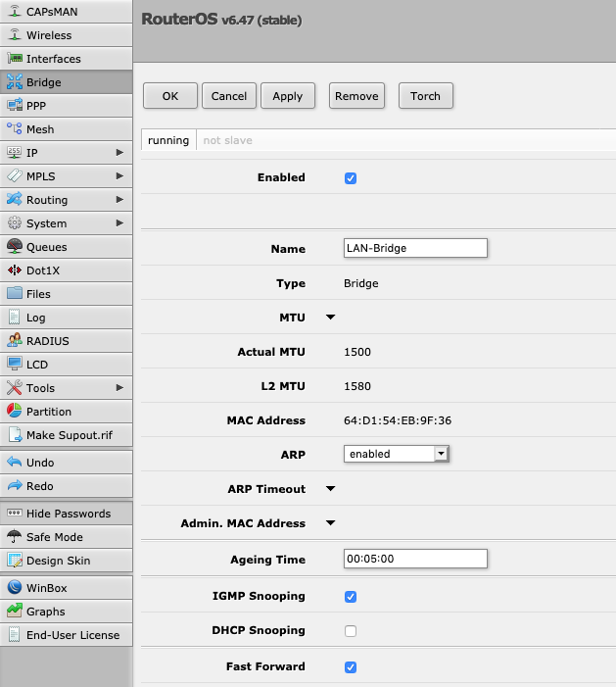This screenshot has width=616, height=687.
Task: Click the RouterOS v6.47 title
Action: (x=221, y=20)
